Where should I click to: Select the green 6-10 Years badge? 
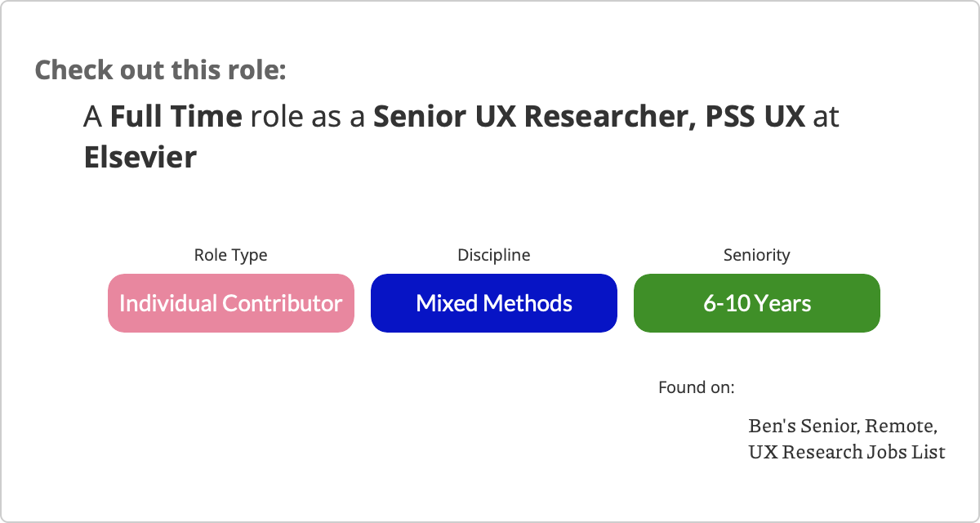757,303
